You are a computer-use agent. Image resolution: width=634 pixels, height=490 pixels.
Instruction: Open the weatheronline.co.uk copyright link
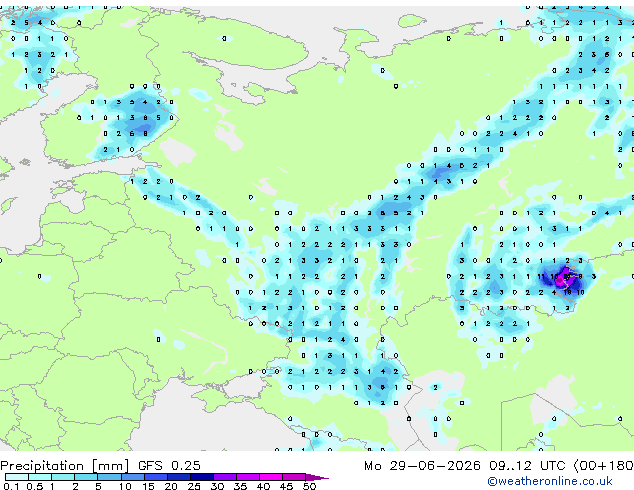(x=550, y=481)
